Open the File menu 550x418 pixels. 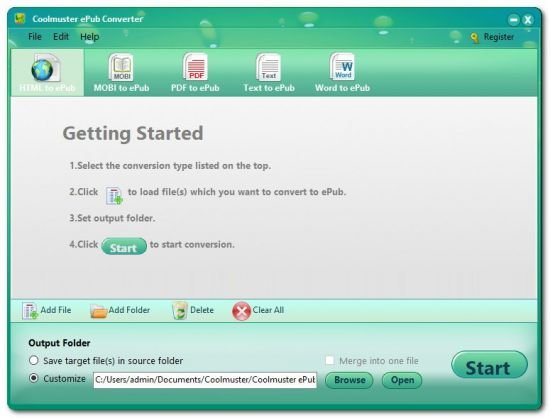[35, 36]
